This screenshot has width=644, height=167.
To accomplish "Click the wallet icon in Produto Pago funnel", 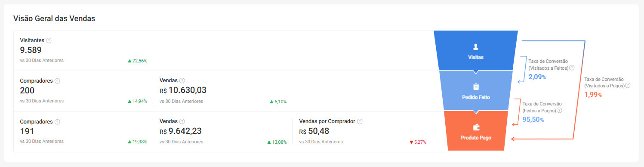I will (x=475, y=127).
